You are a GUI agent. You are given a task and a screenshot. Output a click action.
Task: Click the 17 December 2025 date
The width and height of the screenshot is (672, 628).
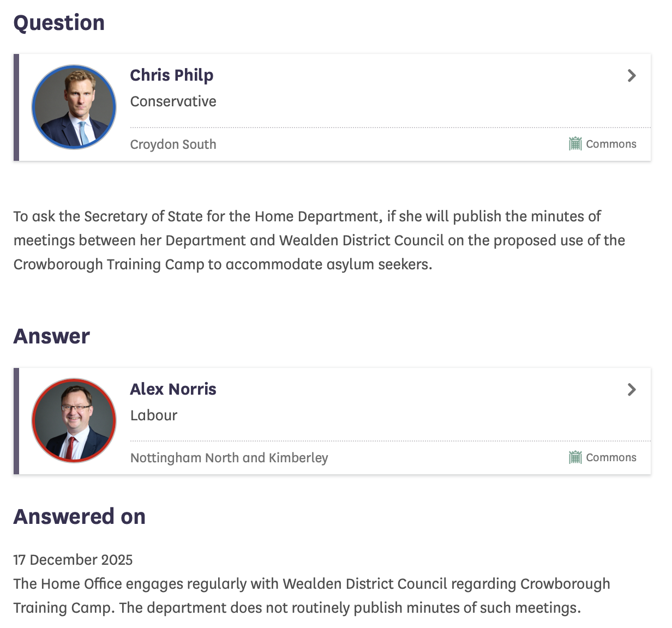click(x=73, y=560)
